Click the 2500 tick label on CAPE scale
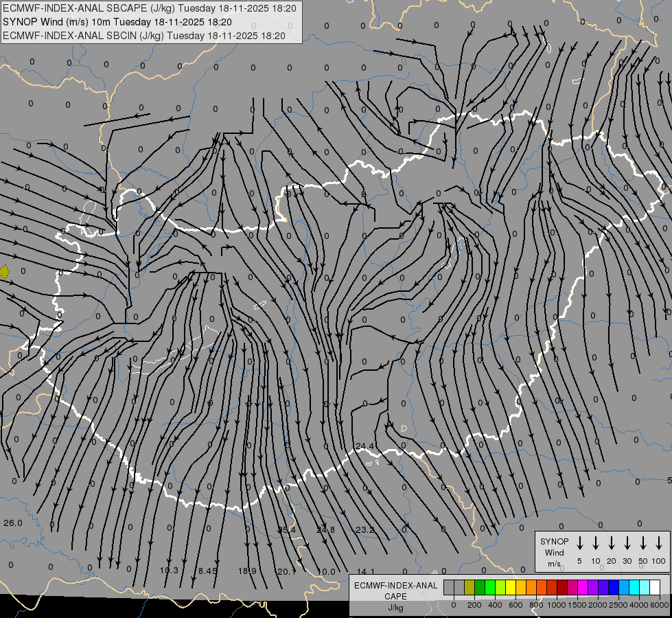 [x=618, y=605]
